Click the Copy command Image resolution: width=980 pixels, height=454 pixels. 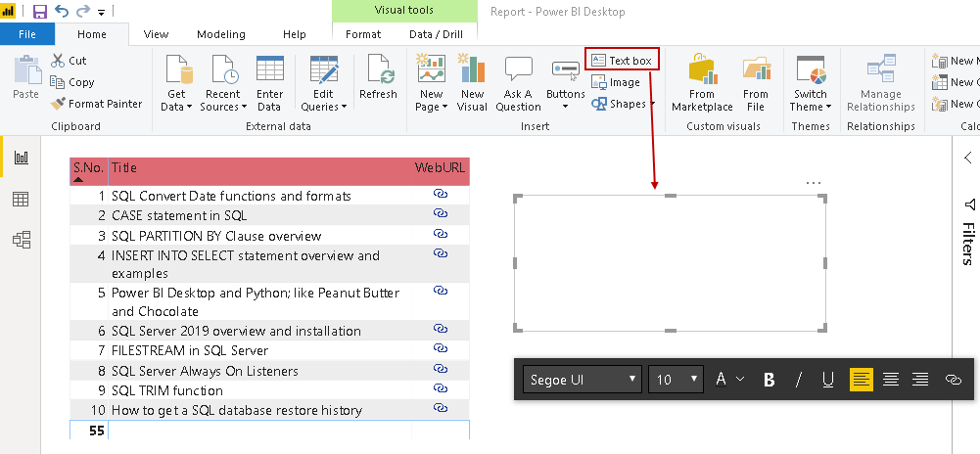click(72, 82)
